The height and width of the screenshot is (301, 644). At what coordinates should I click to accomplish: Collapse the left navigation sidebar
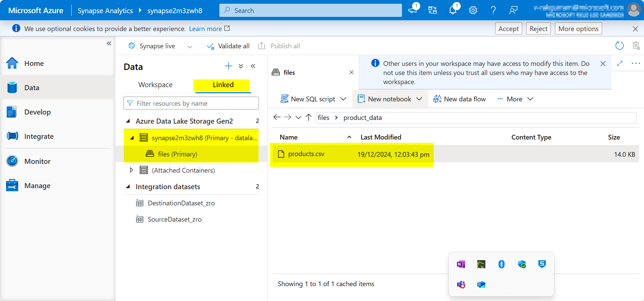tap(109, 43)
